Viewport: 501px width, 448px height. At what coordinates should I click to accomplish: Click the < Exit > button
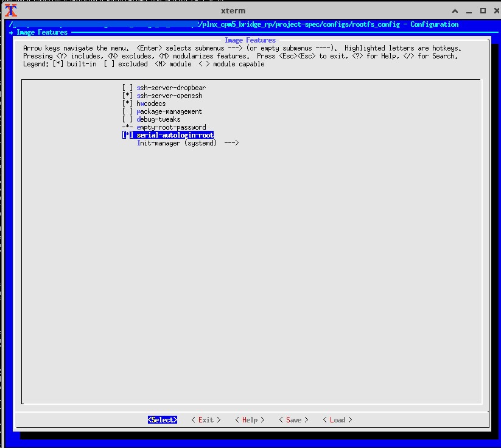pos(206,420)
